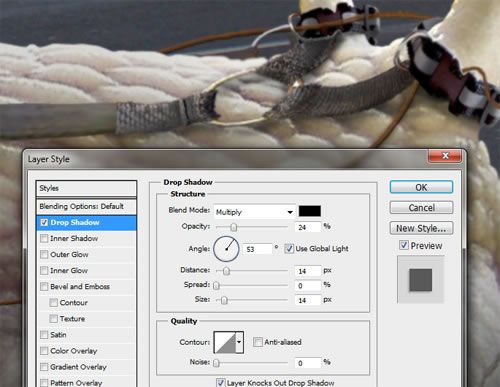Enable the Anti-aliased checkbox
500x387 pixels.
click(x=258, y=342)
